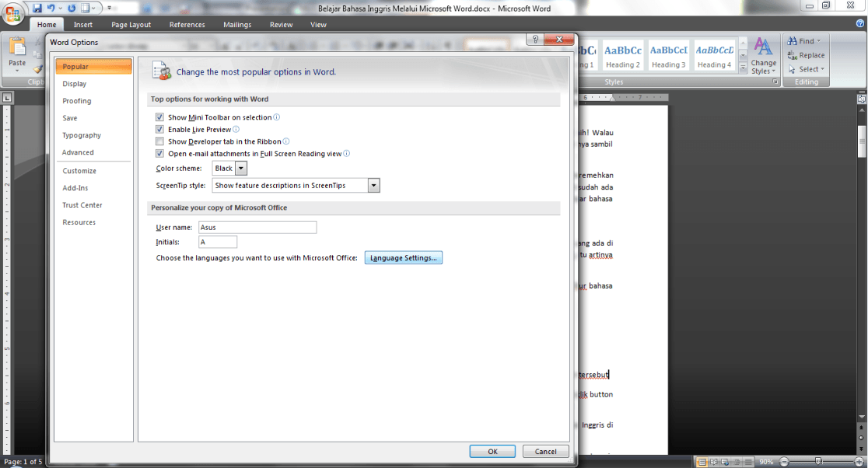868x468 pixels.
Task: Open the Review ribbon tab
Action: tap(282, 24)
